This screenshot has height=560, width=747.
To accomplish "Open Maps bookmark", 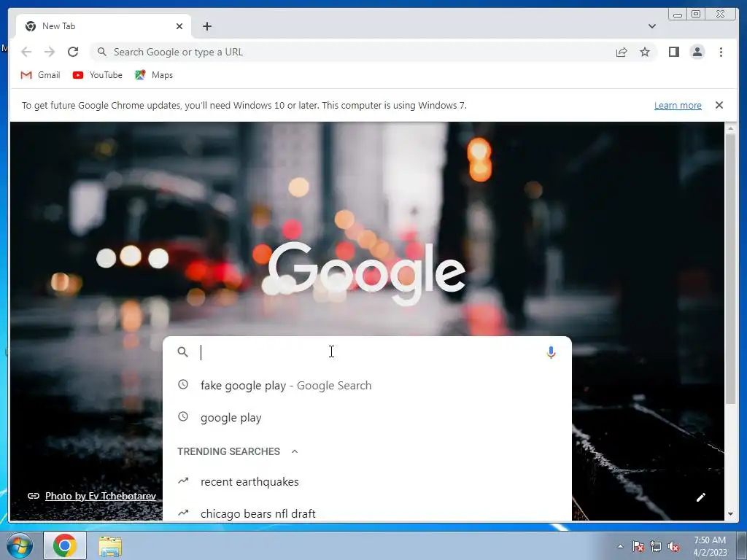I will pyautogui.click(x=154, y=75).
